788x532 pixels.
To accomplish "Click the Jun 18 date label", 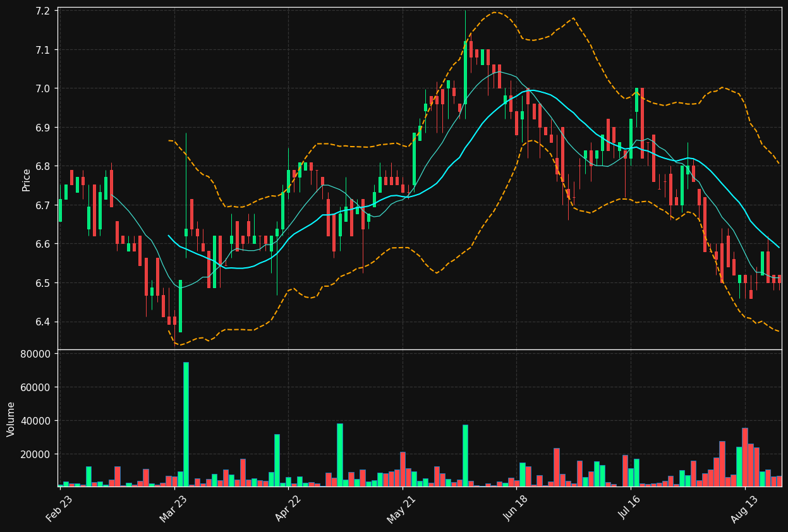I will pyautogui.click(x=516, y=509).
